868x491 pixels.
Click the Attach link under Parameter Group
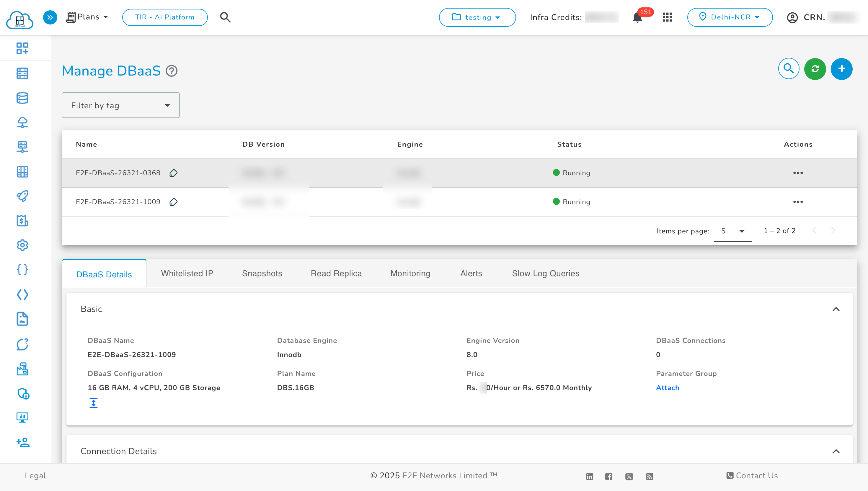[667, 388]
